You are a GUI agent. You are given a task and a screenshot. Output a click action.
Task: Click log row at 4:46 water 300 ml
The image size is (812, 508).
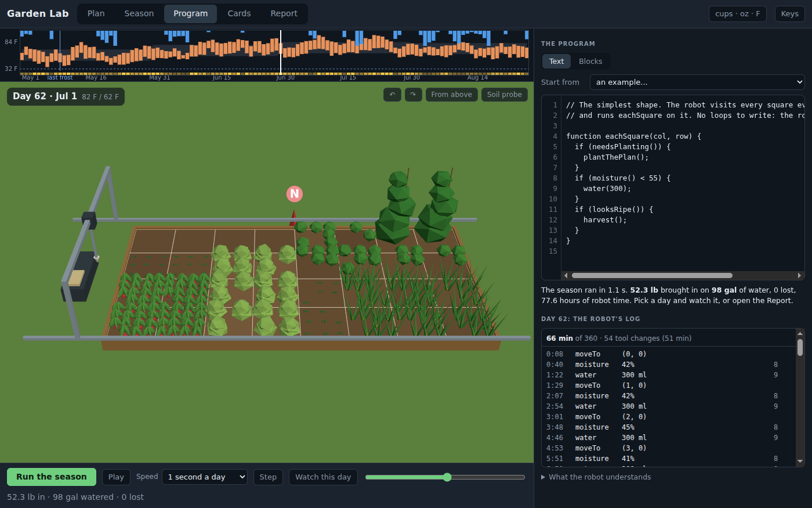pyautogui.click(x=667, y=438)
